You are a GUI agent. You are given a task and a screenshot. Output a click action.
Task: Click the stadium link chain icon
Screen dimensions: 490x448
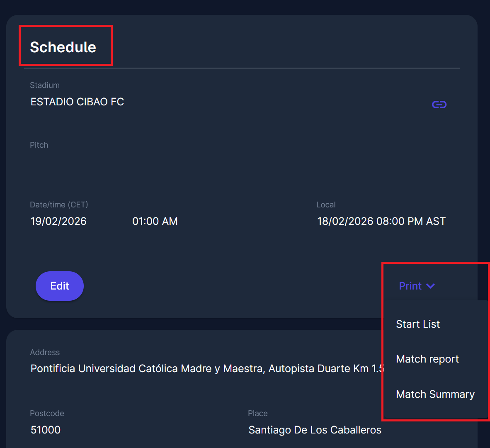click(439, 105)
